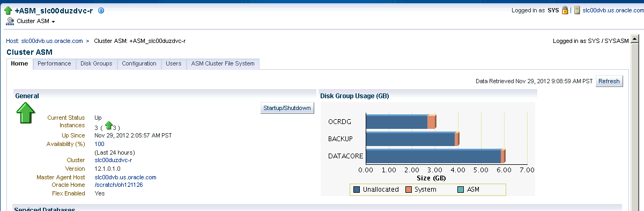This screenshot has width=644, height=211.
Task: Click the Availability value 100
Action: tap(99, 144)
